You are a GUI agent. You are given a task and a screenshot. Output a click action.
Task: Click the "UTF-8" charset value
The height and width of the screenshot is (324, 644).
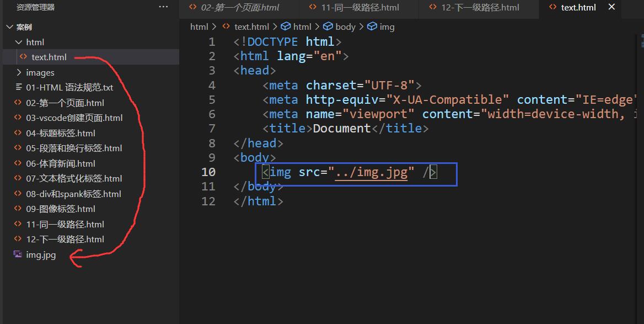[x=389, y=86]
